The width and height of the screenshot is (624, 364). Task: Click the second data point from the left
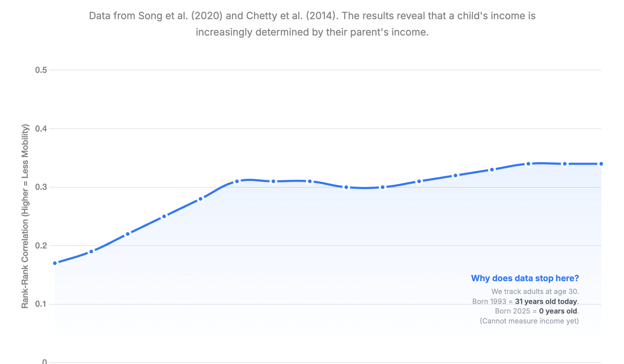pos(91,252)
